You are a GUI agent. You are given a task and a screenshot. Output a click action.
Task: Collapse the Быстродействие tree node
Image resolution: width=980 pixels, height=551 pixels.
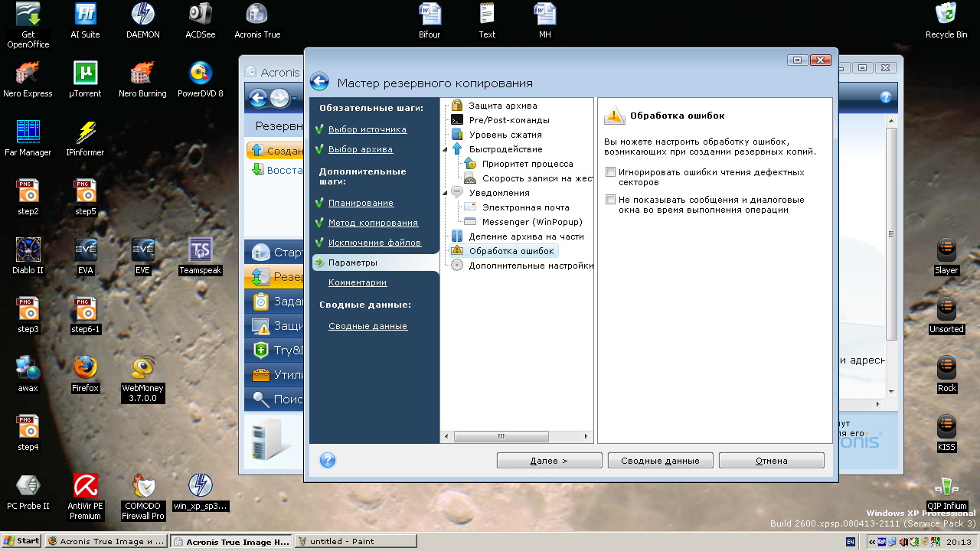coord(445,149)
